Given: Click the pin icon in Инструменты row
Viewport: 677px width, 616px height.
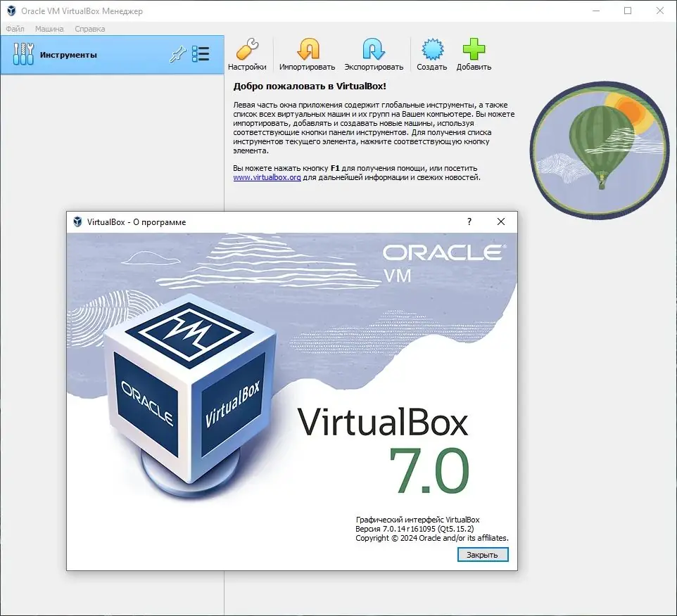Looking at the screenshot, I should coord(177,55).
